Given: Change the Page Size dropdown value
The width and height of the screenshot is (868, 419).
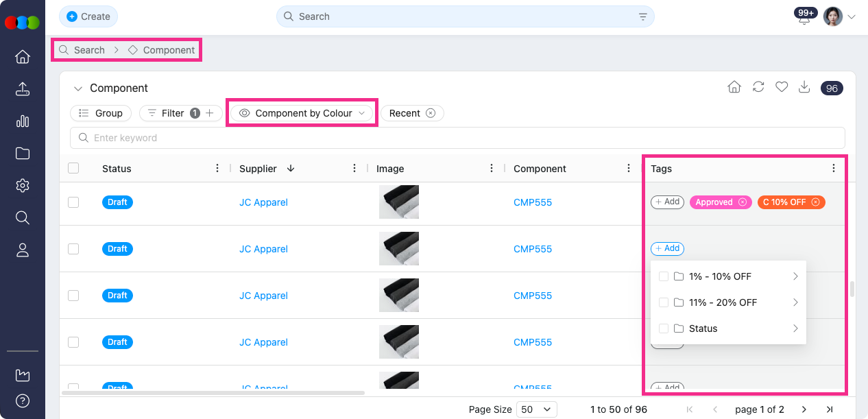Looking at the screenshot, I should 536,409.
